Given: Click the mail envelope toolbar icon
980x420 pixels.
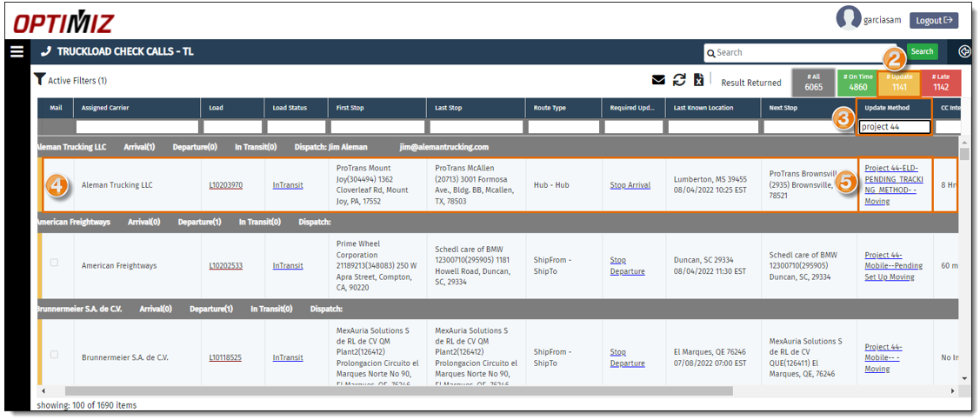Looking at the screenshot, I should click(x=658, y=80).
